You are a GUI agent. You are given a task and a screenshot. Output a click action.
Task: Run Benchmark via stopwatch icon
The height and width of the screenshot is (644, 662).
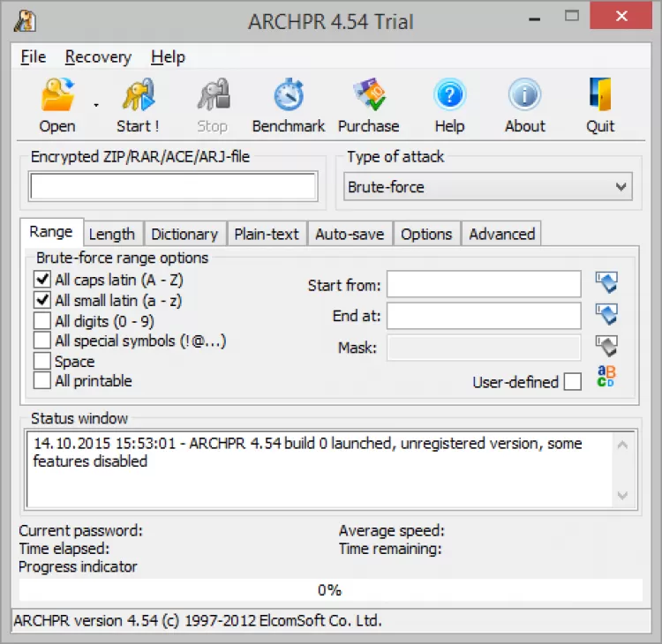pyautogui.click(x=289, y=94)
